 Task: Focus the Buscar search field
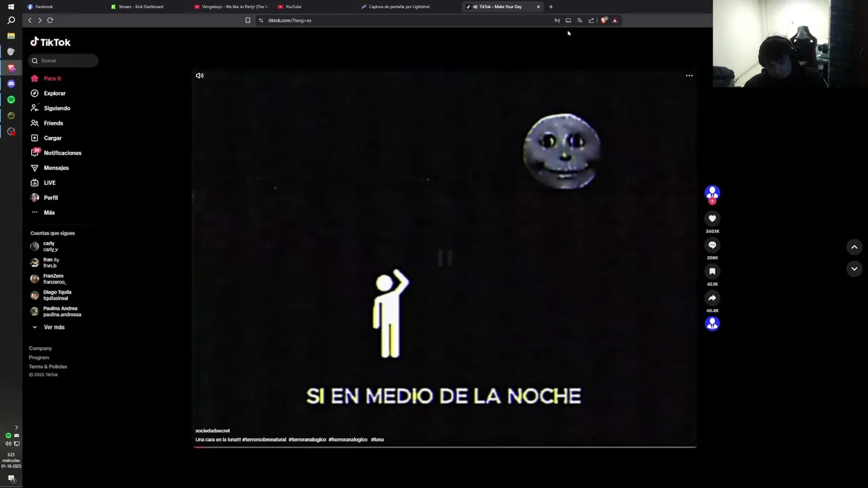[x=63, y=60]
